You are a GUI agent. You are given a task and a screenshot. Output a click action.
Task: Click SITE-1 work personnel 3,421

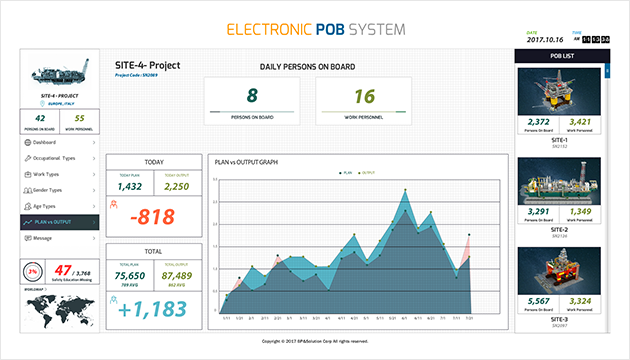pos(580,122)
